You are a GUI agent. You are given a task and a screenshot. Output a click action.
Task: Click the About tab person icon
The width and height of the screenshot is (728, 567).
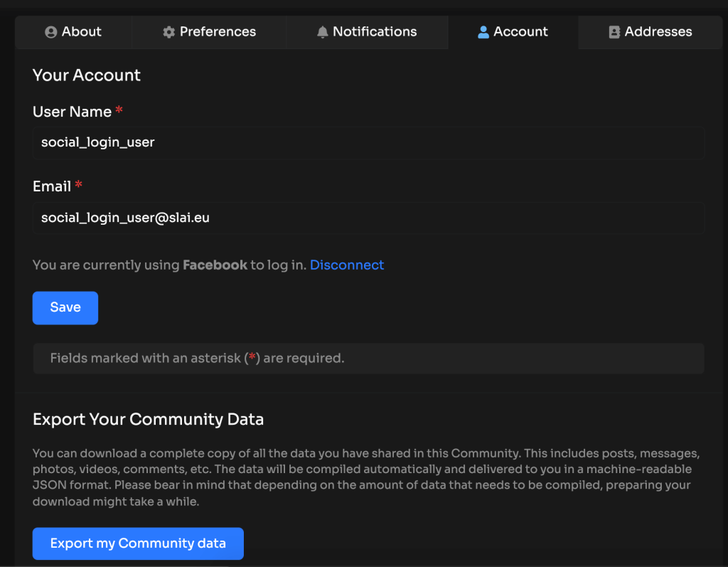50,32
